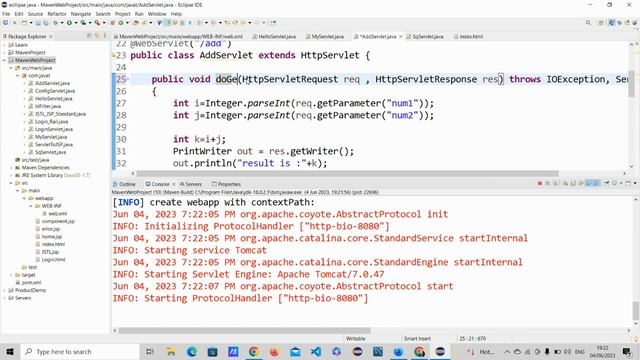The image size is (640, 360).
Task: Click the toolbar search magnifier icon
Action: 588,23
